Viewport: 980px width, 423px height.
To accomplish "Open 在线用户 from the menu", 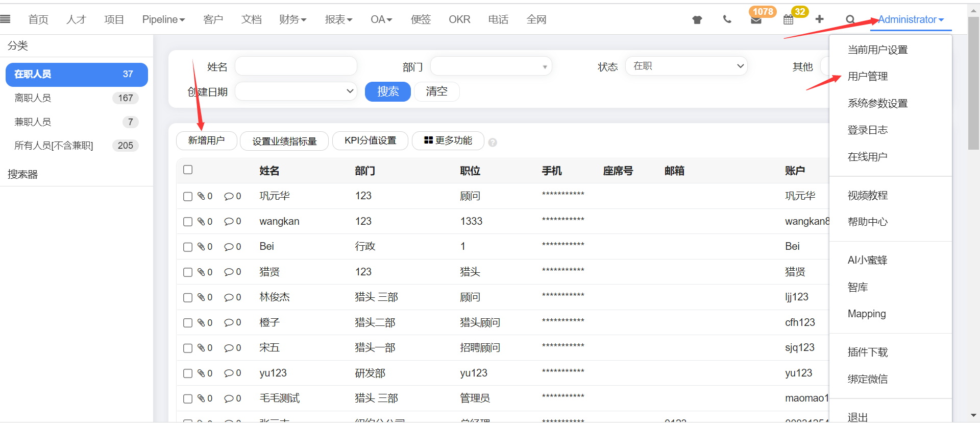I will (x=868, y=157).
